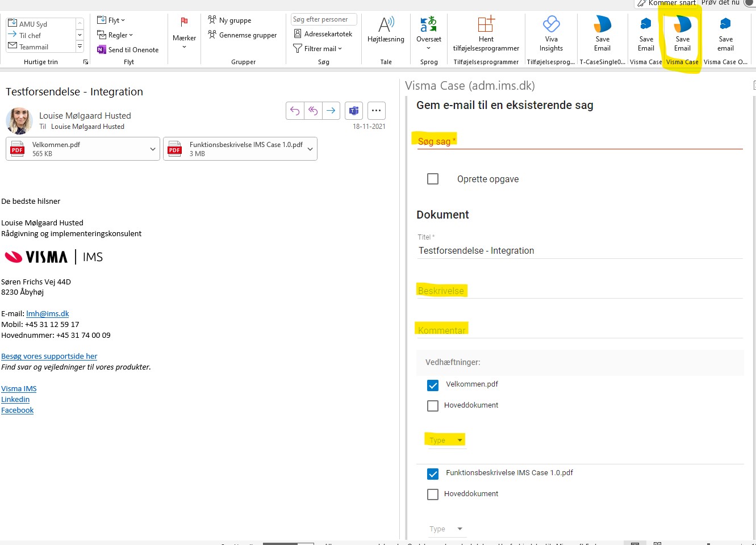The height and width of the screenshot is (545, 756).
Task: Open Type dropdown for Velkommen.pdf
Action: pos(446,440)
